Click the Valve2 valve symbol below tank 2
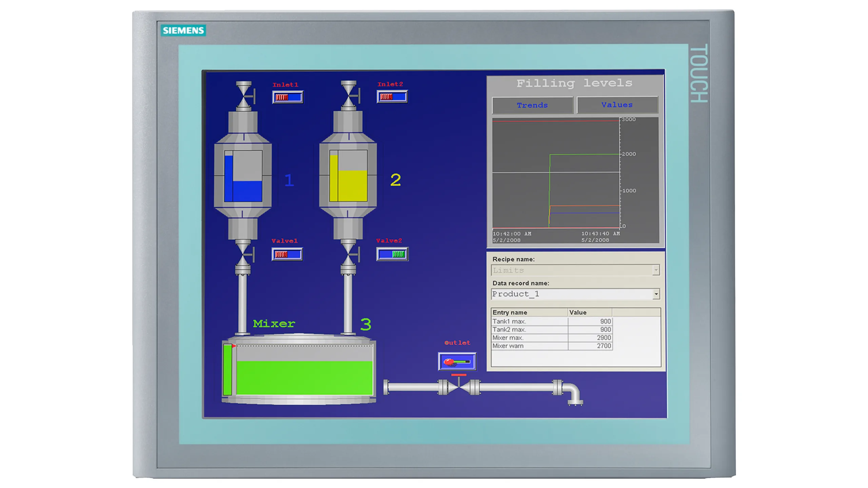Screen dimensions: 868x488 click(348, 253)
